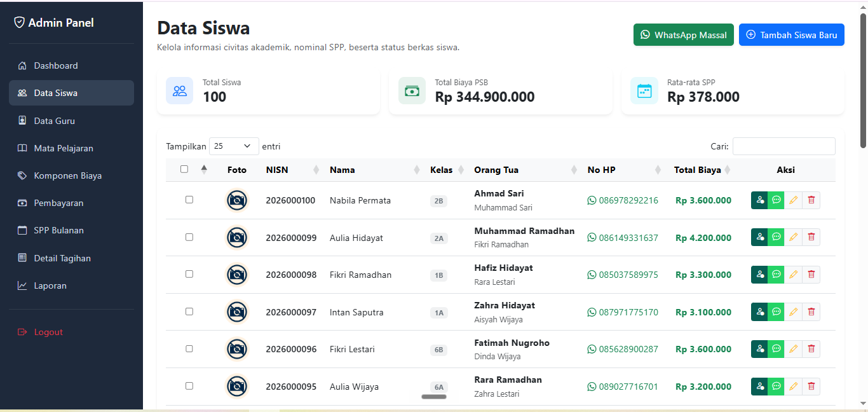Edit Fikri Ramadhan with pencil icon
Image resolution: width=868 pixels, height=412 pixels.
(x=793, y=275)
